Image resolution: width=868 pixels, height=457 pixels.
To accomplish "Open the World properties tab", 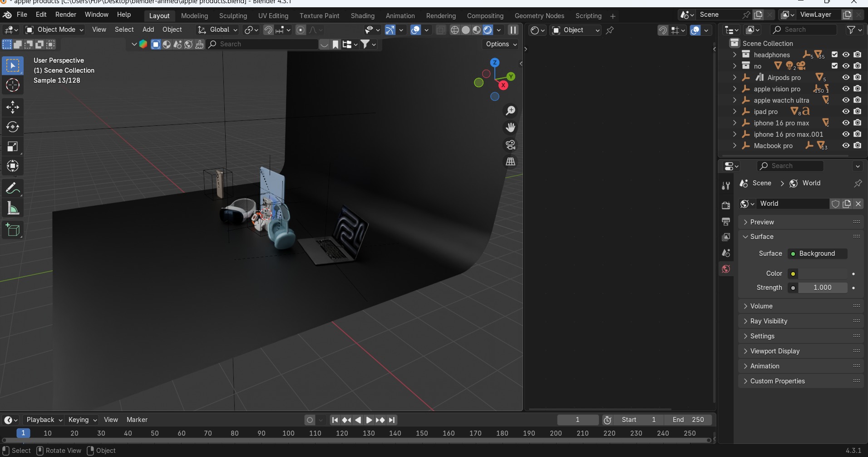I will tap(726, 269).
